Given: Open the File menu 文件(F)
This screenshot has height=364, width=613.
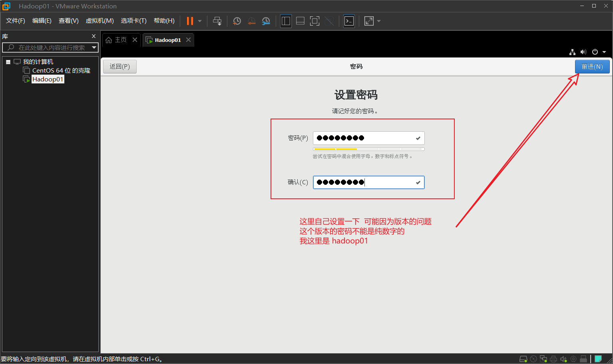Looking at the screenshot, I should coord(16,21).
